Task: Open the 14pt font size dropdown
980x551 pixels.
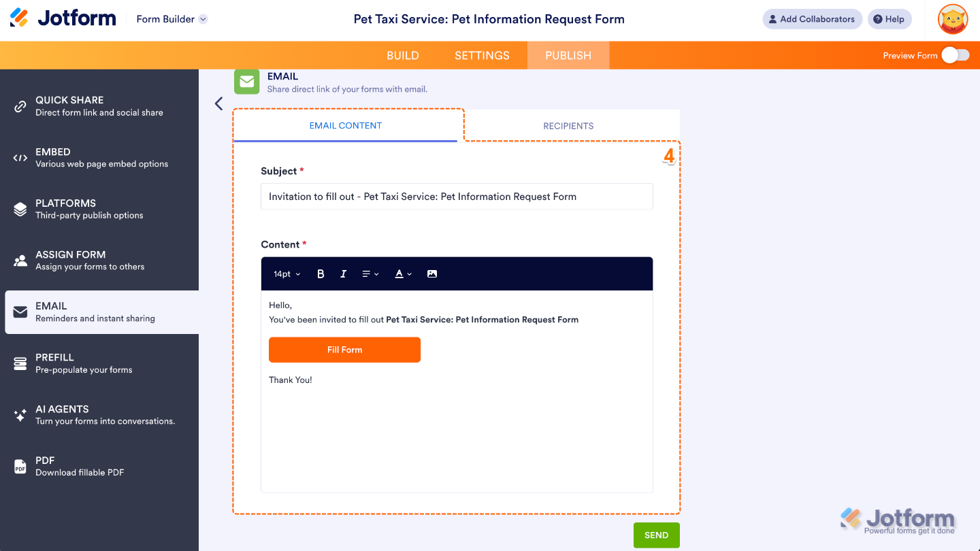Action: 286,273
